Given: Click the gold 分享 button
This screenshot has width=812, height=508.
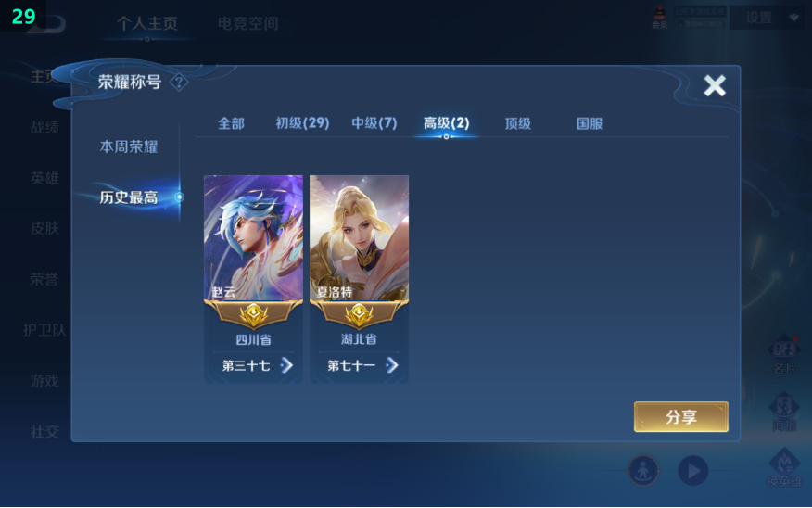Looking at the screenshot, I should (x=681, y=417).
